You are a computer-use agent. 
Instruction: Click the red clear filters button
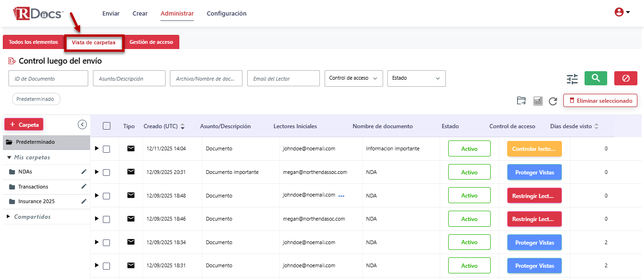pos(626,78)
